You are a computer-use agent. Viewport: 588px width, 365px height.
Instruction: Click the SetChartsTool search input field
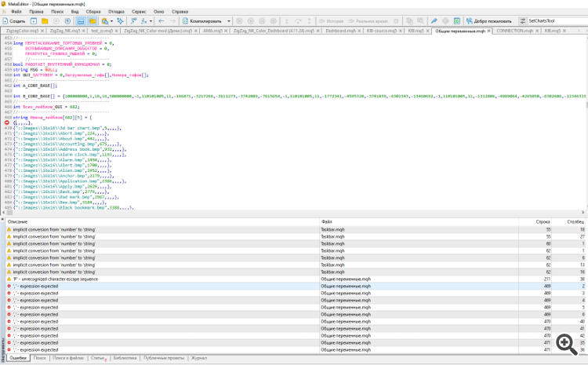point(553,21)
